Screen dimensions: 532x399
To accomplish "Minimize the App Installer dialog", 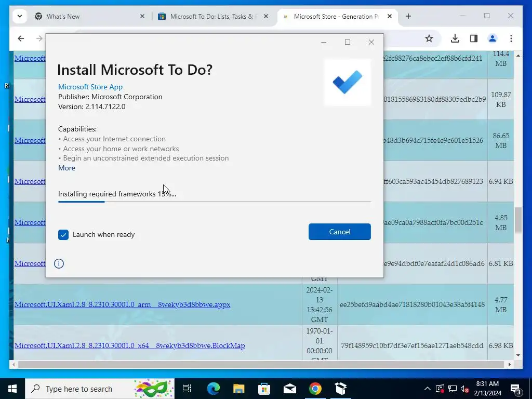I will pos(324,42).
